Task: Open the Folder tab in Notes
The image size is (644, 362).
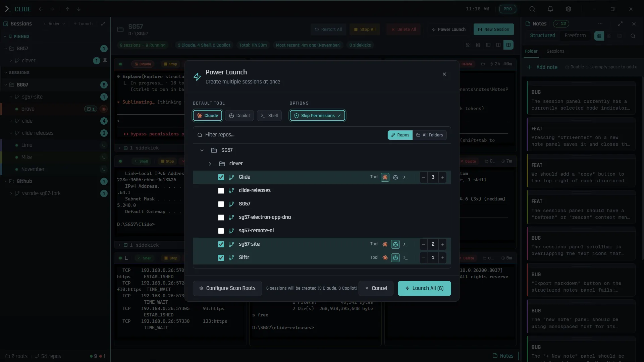Action: click(x=531, y=51)
